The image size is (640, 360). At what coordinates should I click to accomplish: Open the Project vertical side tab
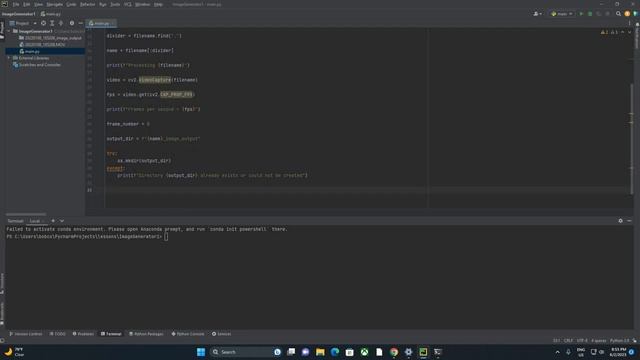(2, 31)
